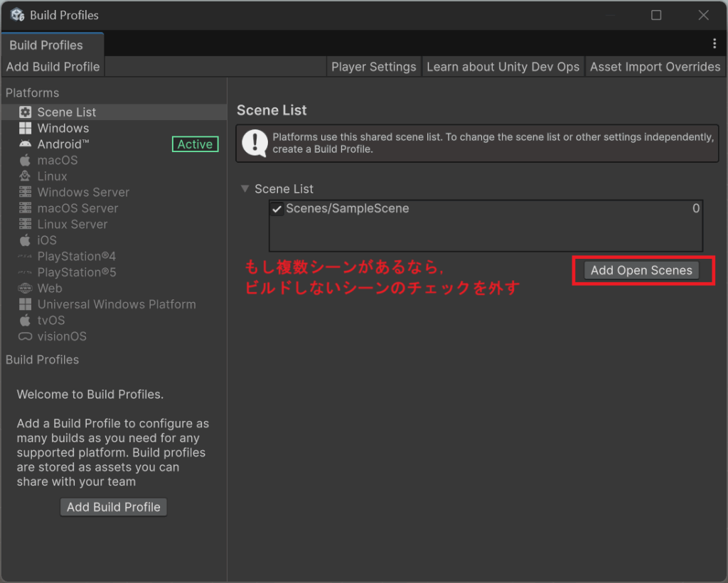Image resolution: width=728 pixels, height=583 pixels.
Task: Select the Linux Server platform label
Action: [73, 224]
